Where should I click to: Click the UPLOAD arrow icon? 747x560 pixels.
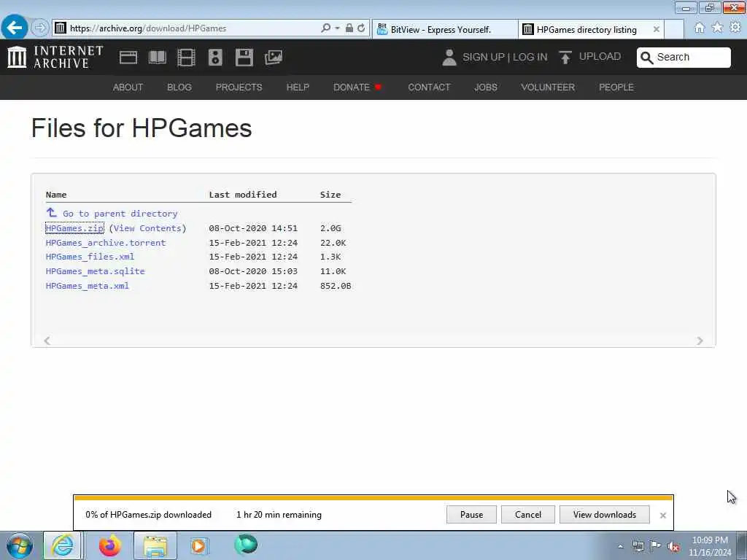point(565,57)
